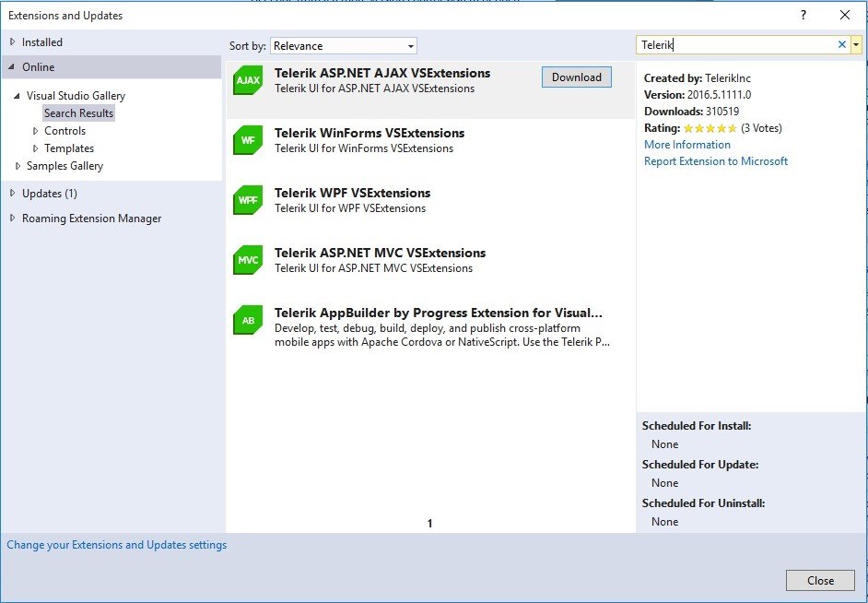Expand the Installed category arrow
Viewport: 868px width, 603px height.
click(x=13, y=42)
